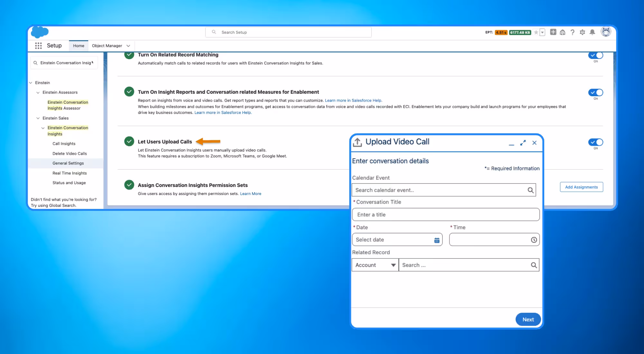
Task: Open Real Time Insights page
Action: (x=70, y=173)
